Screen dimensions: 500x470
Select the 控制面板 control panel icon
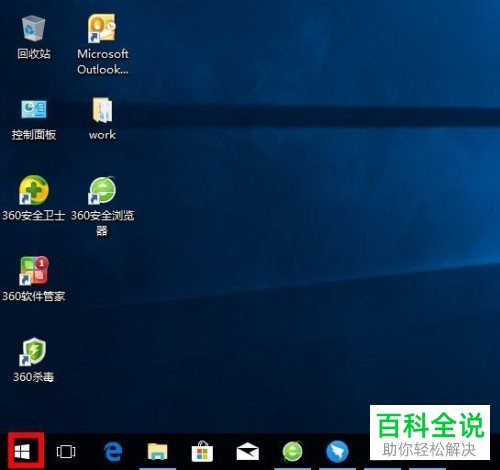pyautogui.click(x=34, y=109)
